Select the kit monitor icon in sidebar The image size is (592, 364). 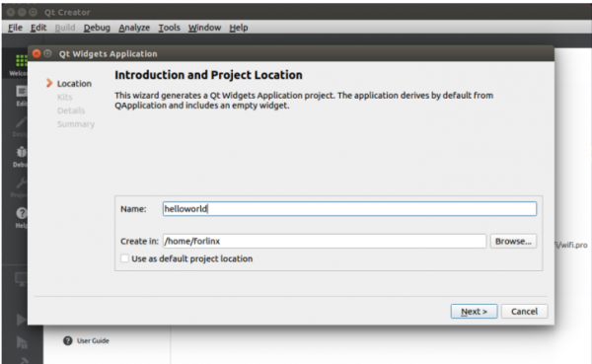click(x=21, y=279)
